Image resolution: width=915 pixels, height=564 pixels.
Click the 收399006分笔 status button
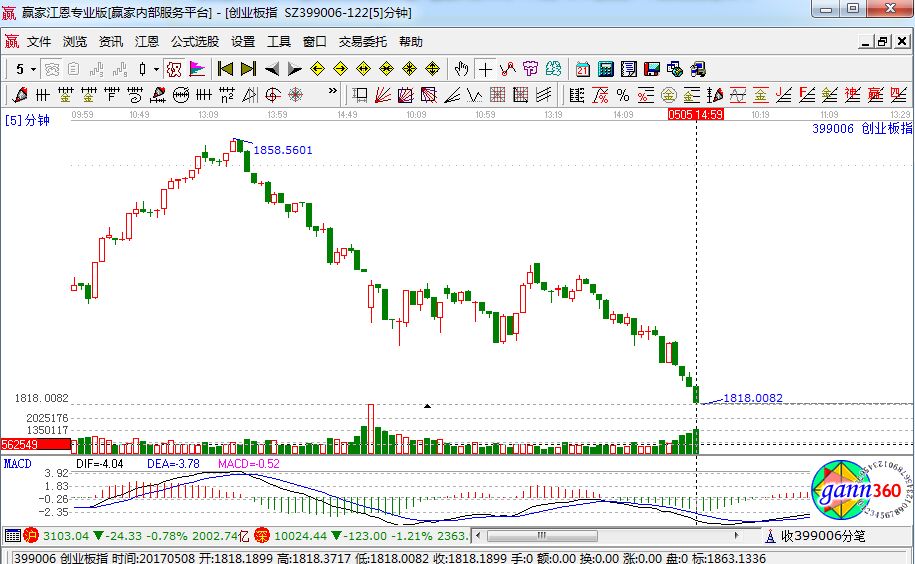[820, 535]
